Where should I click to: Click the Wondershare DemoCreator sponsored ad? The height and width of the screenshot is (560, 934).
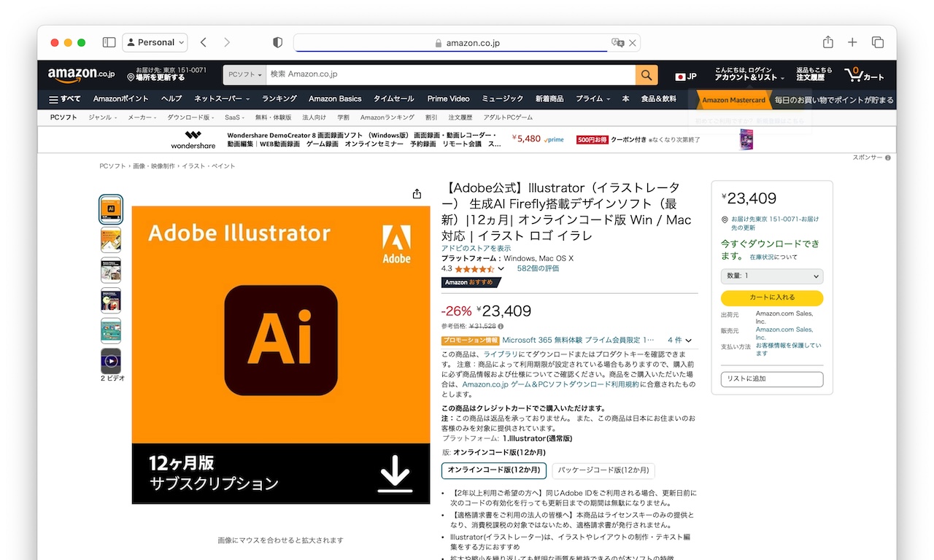pos(467,139)
